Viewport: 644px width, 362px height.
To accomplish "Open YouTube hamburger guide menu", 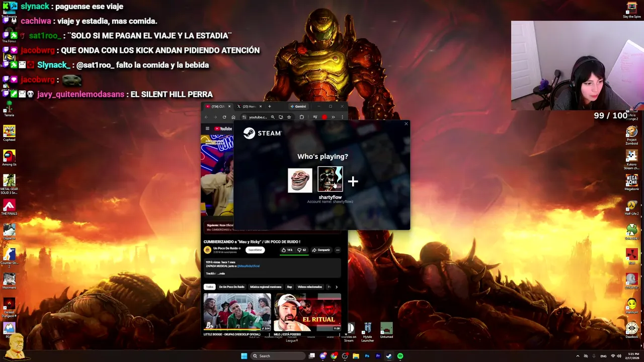I will point(207,129).
